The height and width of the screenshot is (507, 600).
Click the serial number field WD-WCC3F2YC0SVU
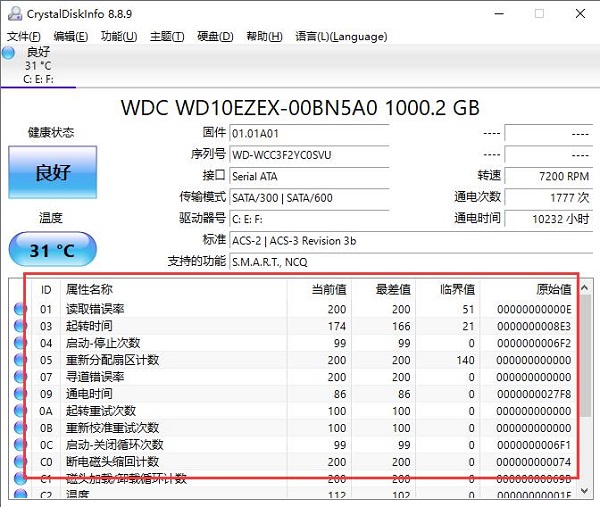tap(309, 155)
